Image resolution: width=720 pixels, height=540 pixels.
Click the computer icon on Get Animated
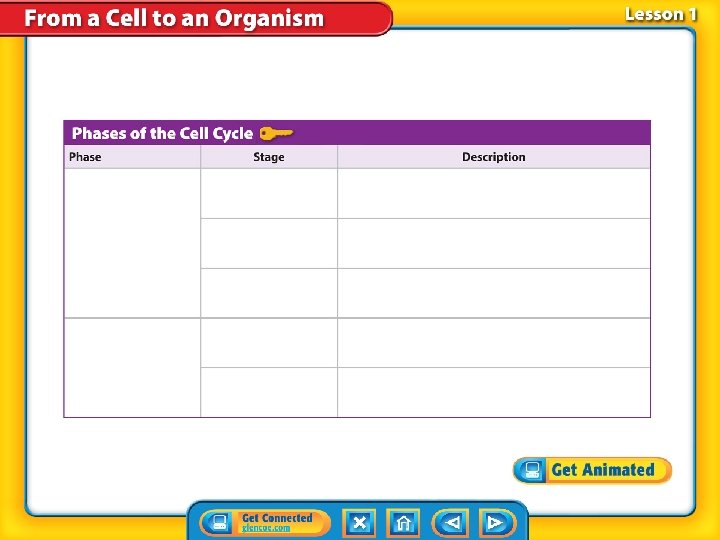(531, 470)
